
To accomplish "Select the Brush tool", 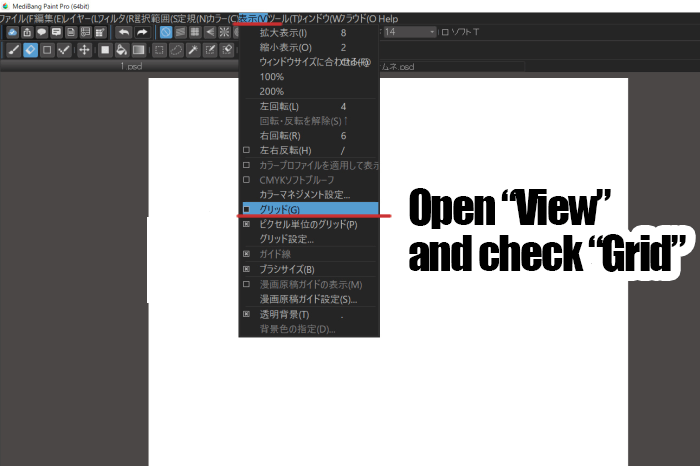I will (13, 50).
